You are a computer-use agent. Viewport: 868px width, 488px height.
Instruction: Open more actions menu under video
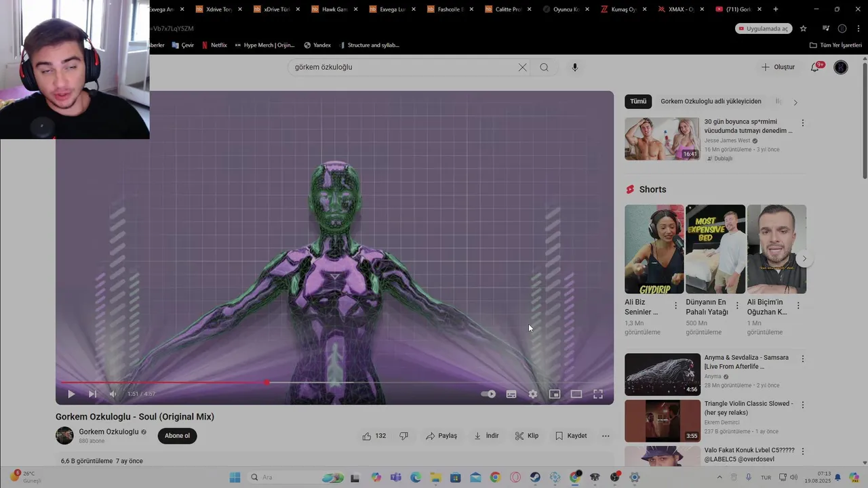[606, 436]
